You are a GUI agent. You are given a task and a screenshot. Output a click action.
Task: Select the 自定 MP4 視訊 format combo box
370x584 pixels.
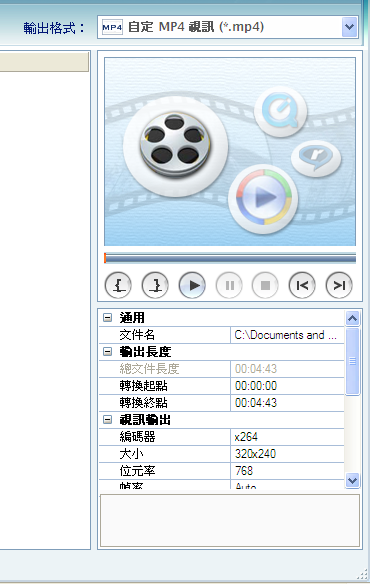(228, 27)
